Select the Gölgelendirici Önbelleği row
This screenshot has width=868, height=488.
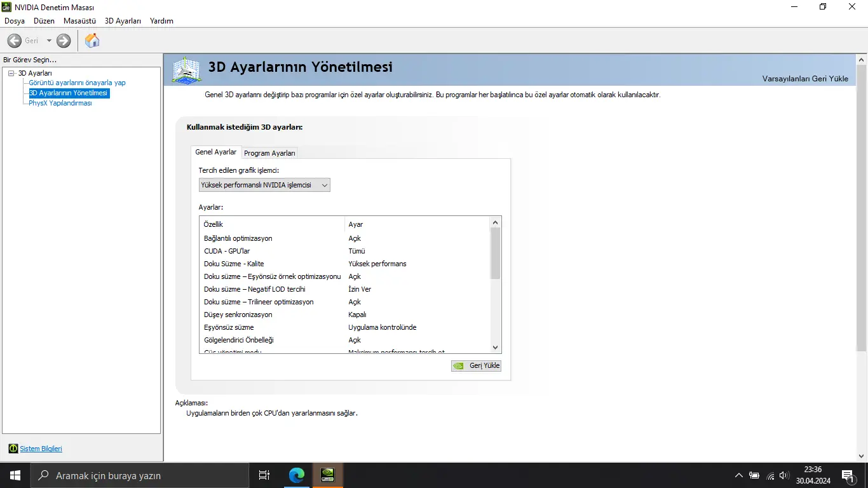344,340
